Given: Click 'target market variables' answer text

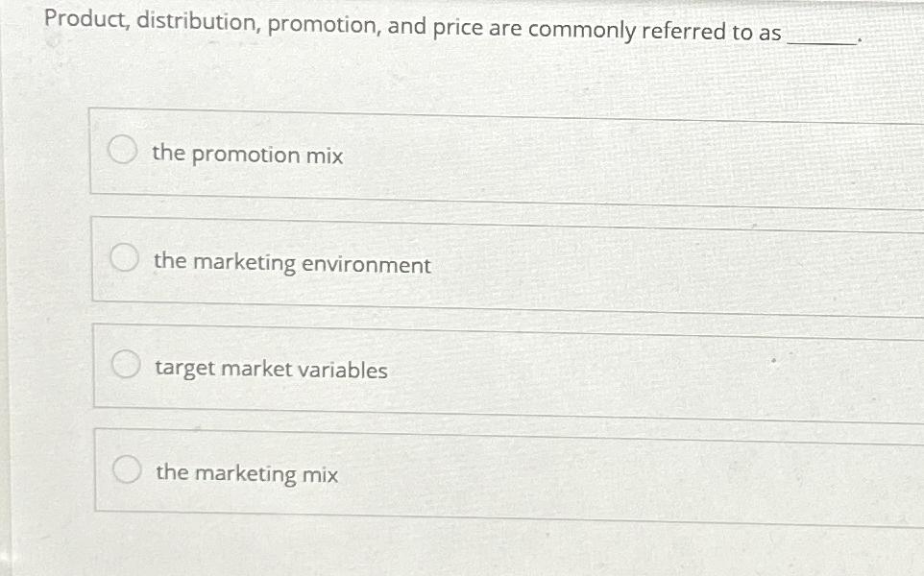Looking at the screenshot, I should click(271, 370).
